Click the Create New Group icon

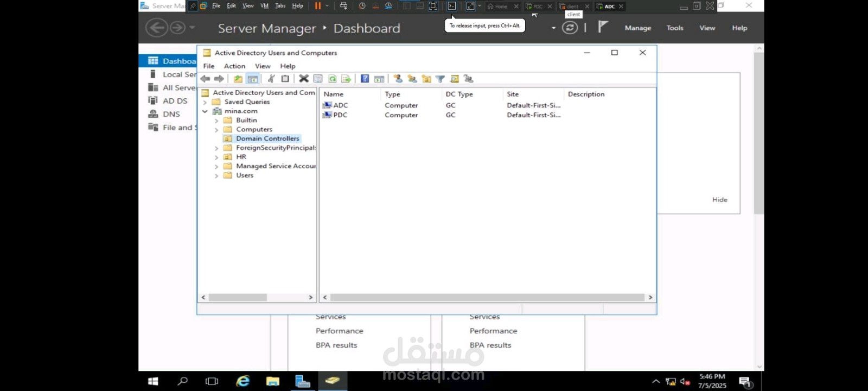click(412, 79)
